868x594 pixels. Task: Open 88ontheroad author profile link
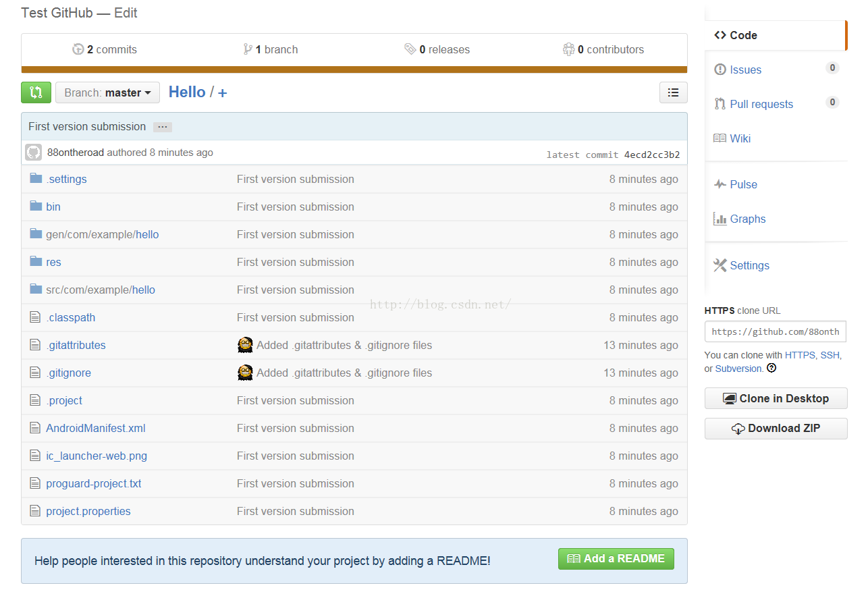(x=76, y=153)
